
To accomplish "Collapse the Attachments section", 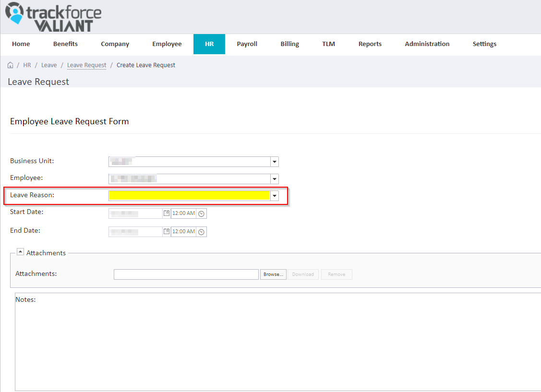I will pos(20,252).
